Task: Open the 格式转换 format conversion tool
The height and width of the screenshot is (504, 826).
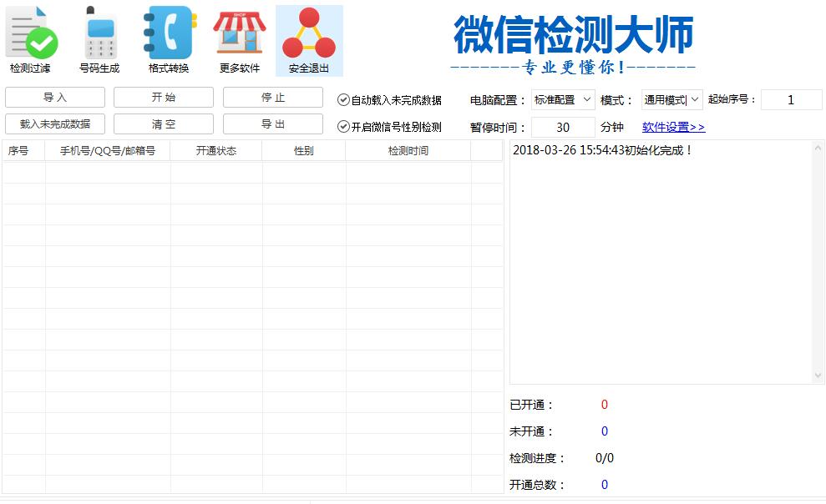Action: (x=169, y=41)
